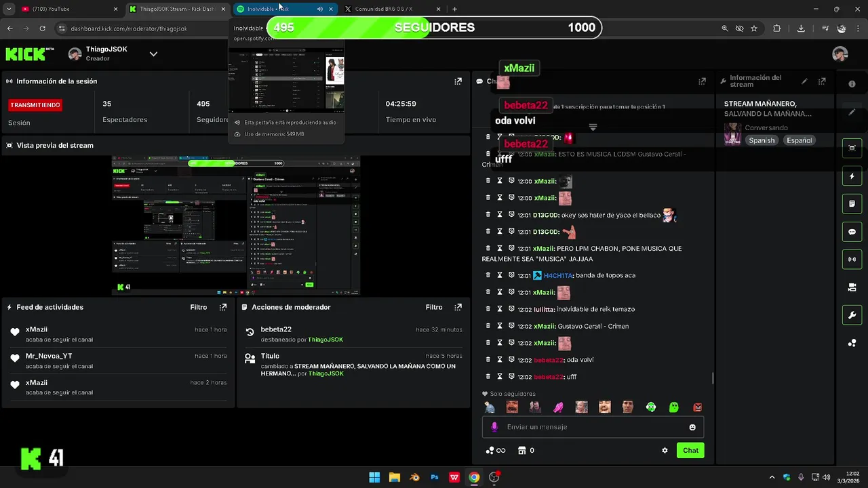
Task: Open Chrome downloads icon
Action: click(801, 28)
